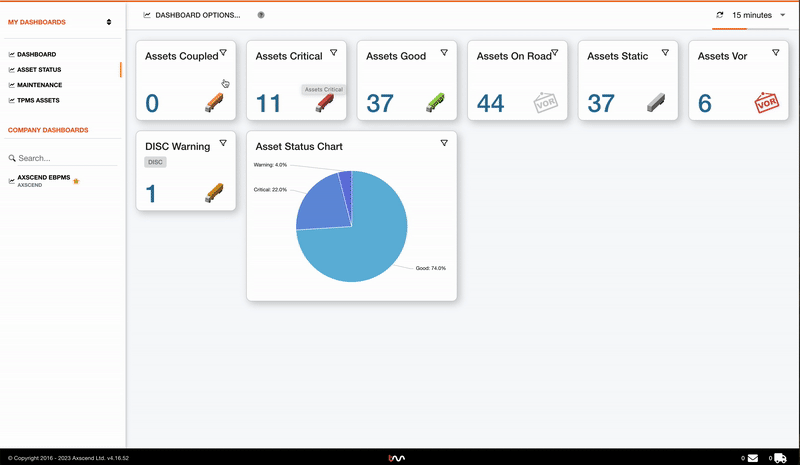
Task: Click the green truck icon on Assets Good
Action: pos(435,102)
